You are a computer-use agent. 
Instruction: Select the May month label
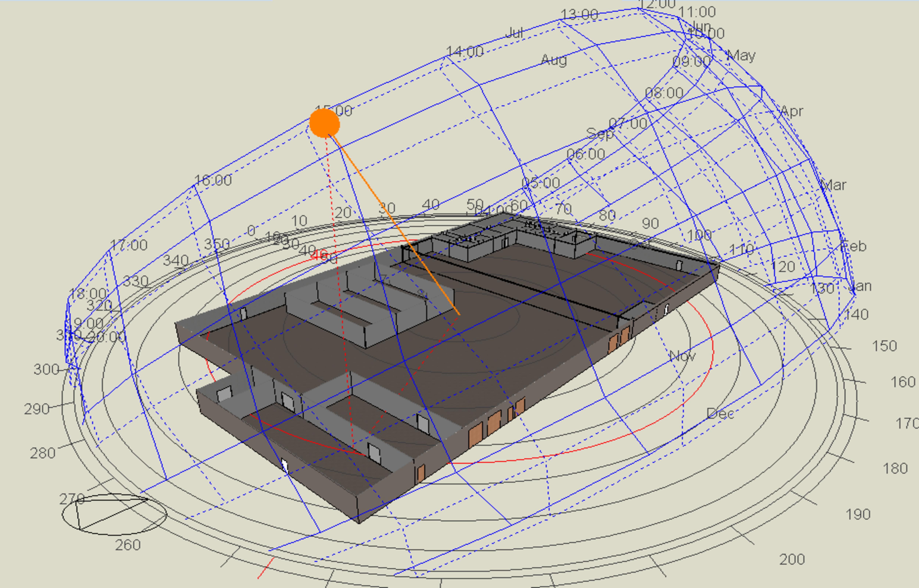coord(741,56)
